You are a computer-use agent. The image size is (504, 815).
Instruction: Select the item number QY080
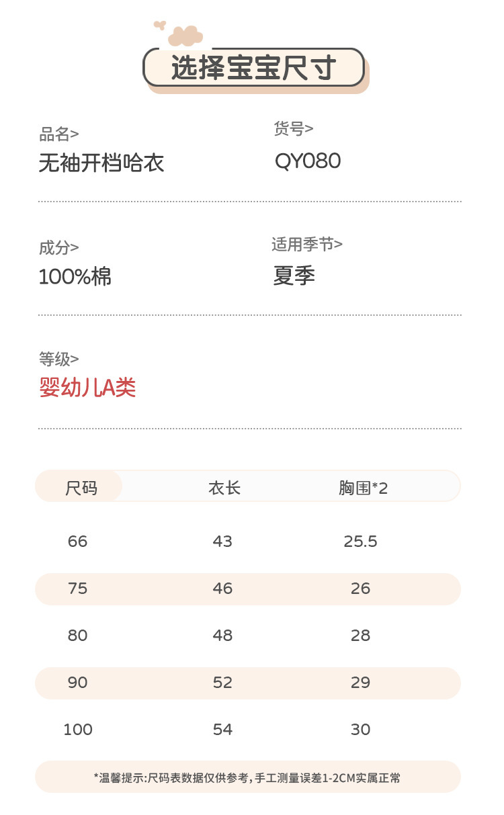point(308,161)
